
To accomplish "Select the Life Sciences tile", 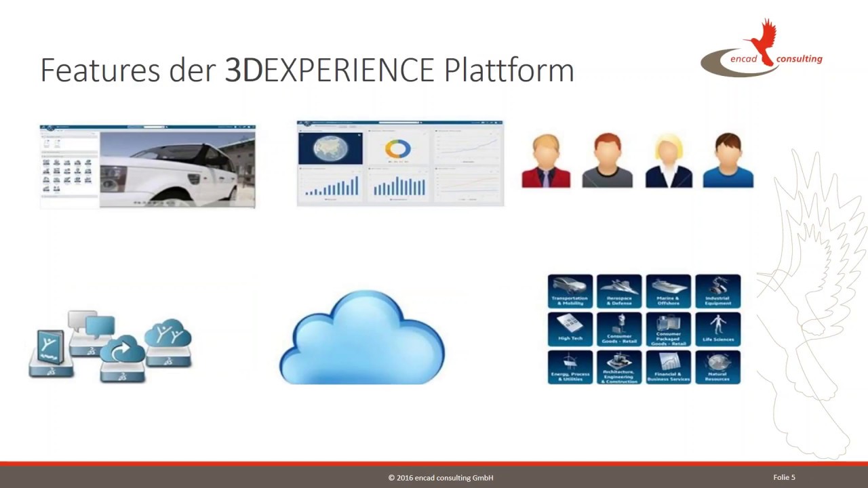I will click(717, 329).
